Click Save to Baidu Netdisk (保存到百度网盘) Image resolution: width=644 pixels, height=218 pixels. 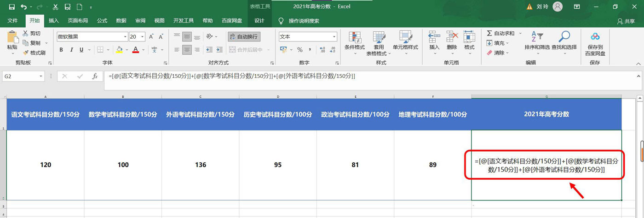click(595, 43)
